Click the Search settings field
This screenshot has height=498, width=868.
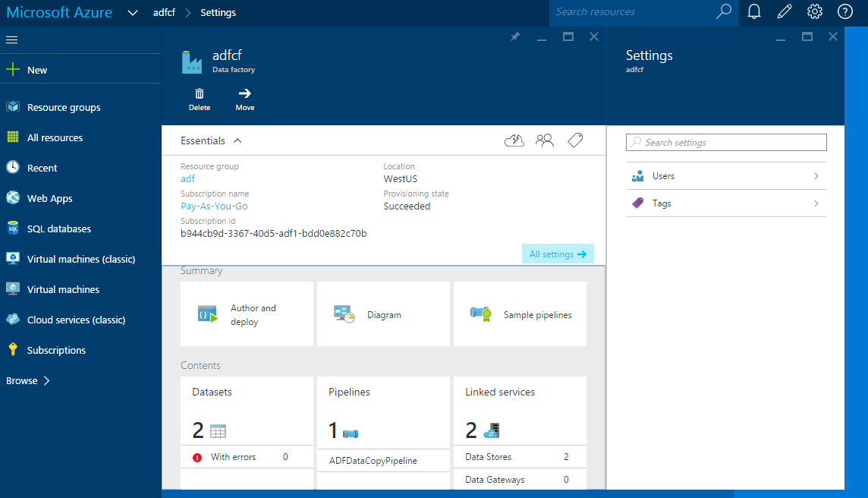pyautogui.click(x=726, y=143)
